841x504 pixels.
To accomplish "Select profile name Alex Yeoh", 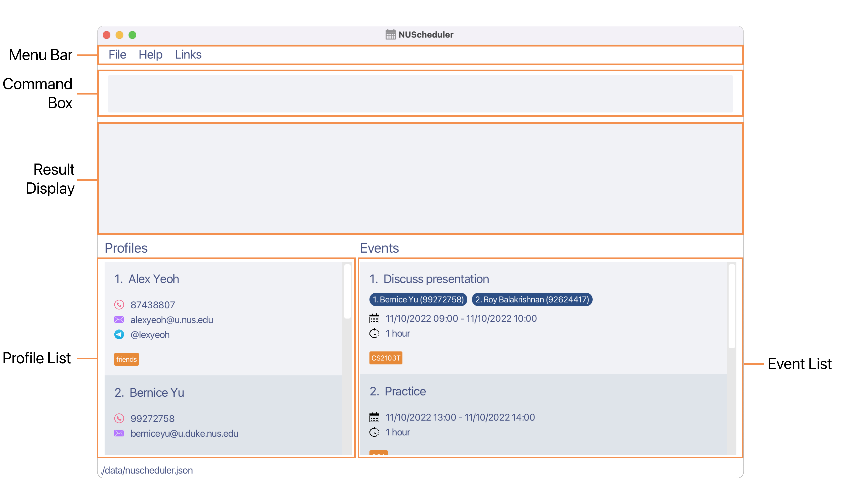I will coord(154,279).
